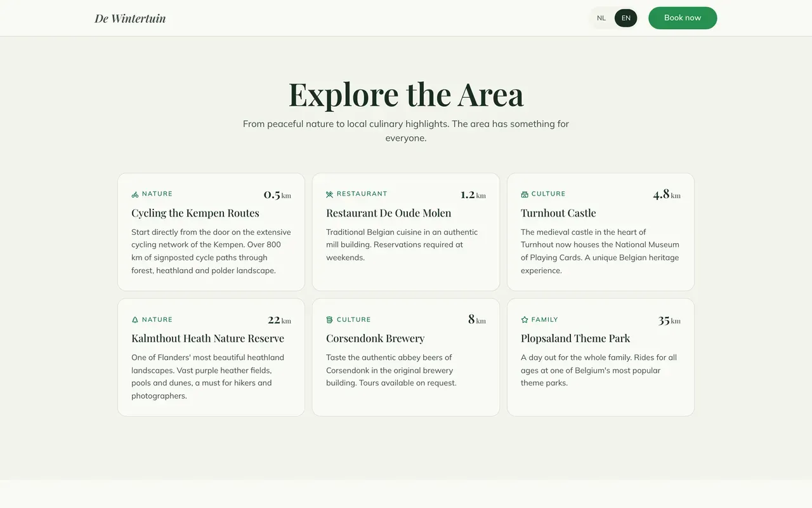Open Restaurant De Oude Molen title
The height and width of the screenshot is (508, 812).
coord(389,213)
